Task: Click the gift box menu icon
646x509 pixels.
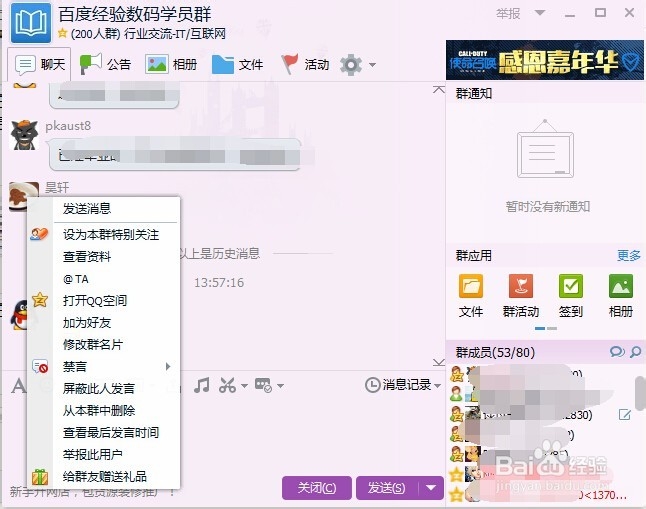Action: [40, 477]
